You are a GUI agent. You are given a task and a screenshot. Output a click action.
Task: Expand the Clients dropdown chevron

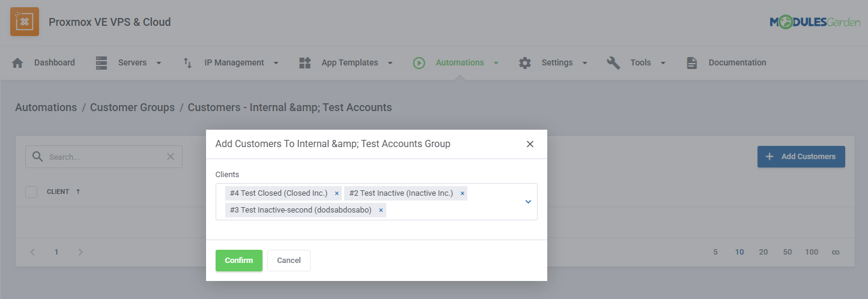click(528, 202)
